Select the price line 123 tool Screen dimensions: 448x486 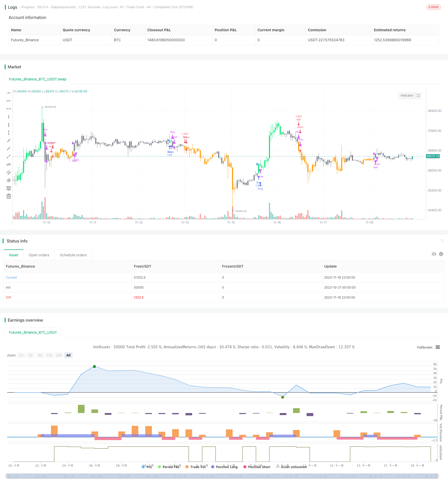click(9, 164)
